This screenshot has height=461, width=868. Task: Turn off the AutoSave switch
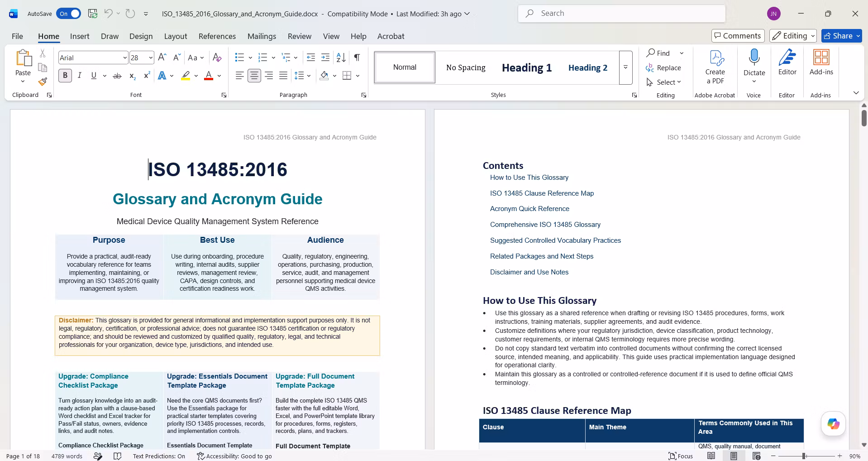(68, 14)
